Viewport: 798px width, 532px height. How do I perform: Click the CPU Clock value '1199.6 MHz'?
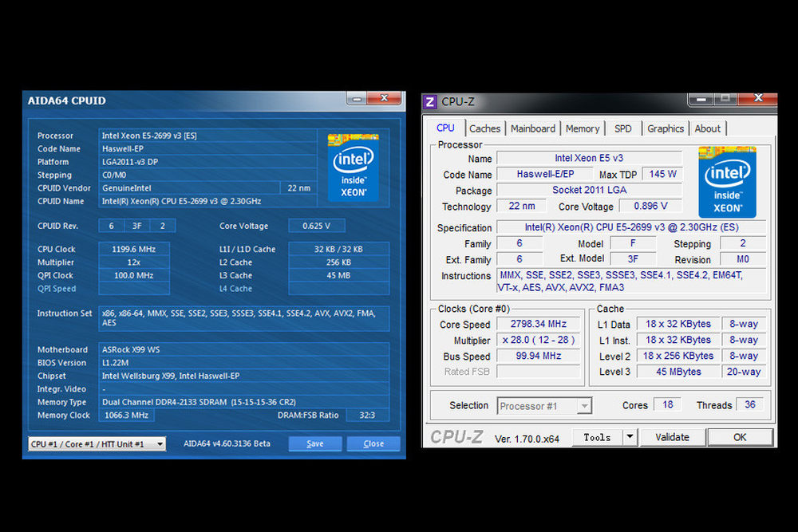[x=134, y=249]
